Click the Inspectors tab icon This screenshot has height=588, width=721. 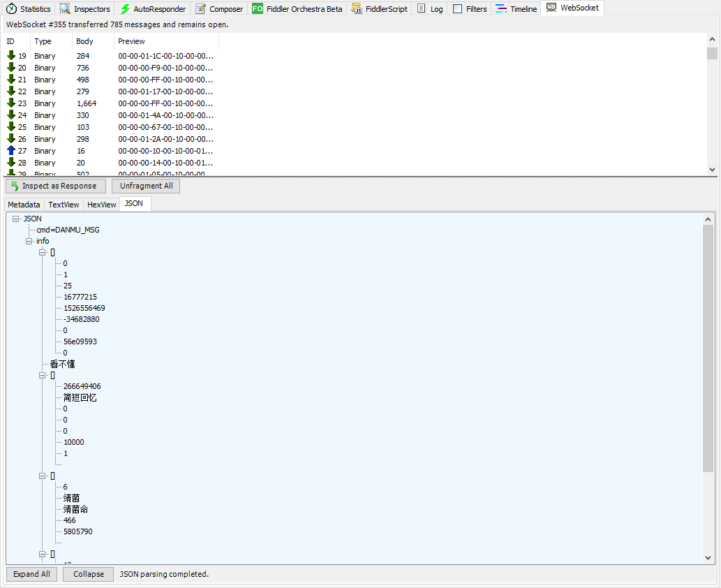click(x=65, y=9)
